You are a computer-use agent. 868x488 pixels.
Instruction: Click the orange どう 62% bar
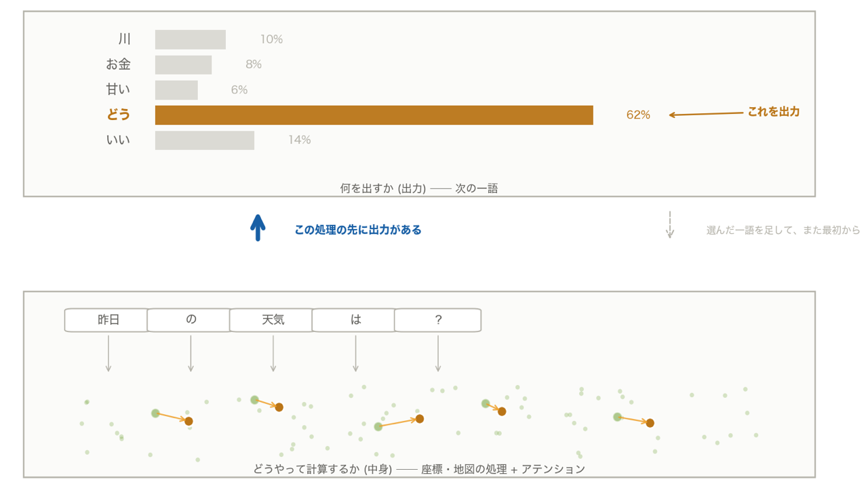(374, 115)
